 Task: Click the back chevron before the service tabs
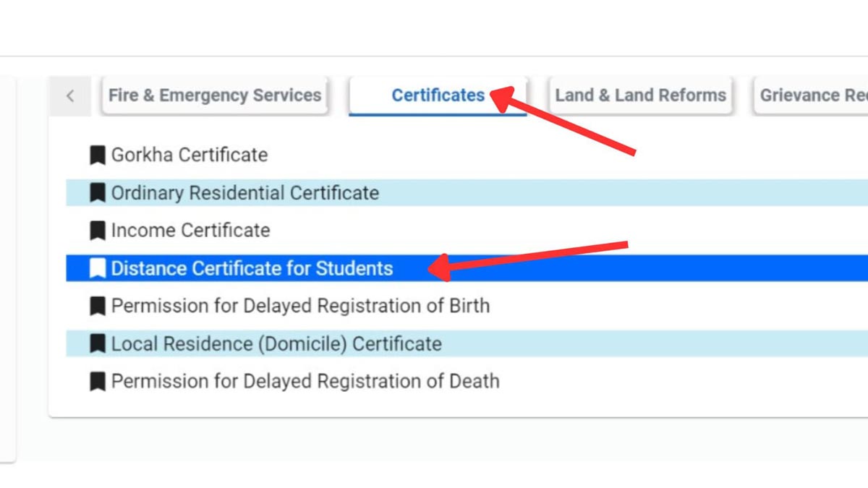point(70,95)
